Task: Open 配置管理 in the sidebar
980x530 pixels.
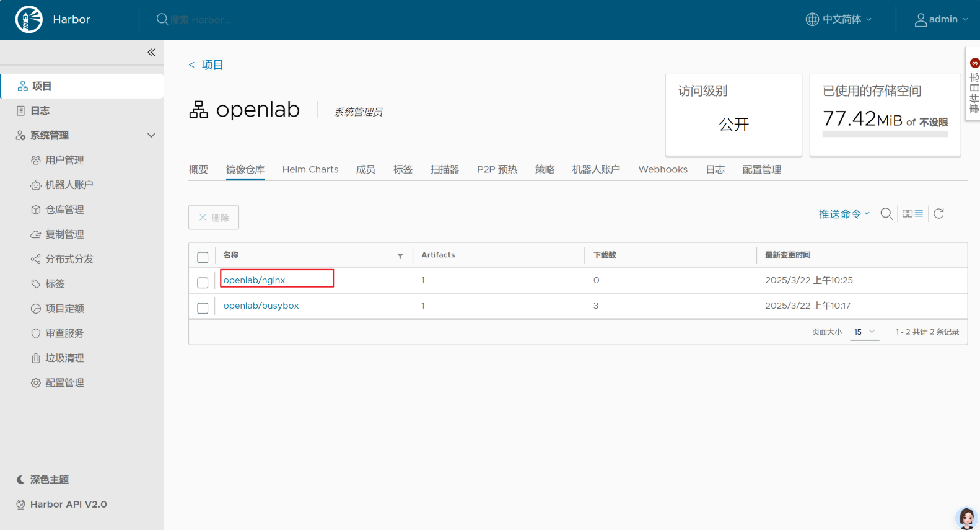Action: [x=64, y=383]
